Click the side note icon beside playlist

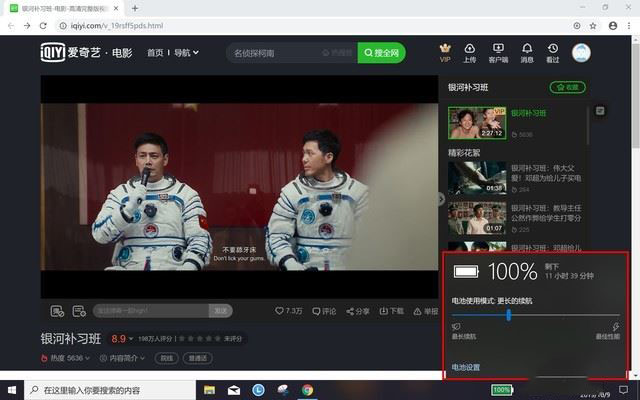tap(600, 111)
